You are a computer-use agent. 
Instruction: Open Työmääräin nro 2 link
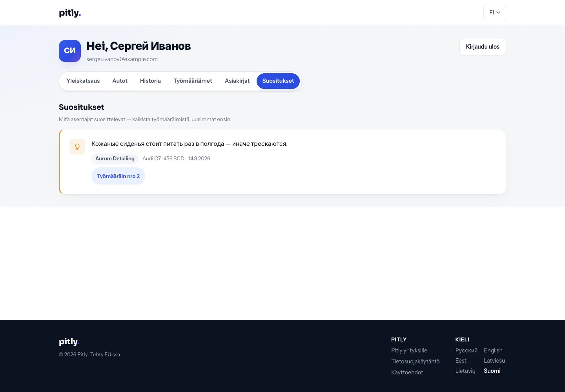click(x=118, y=176)
